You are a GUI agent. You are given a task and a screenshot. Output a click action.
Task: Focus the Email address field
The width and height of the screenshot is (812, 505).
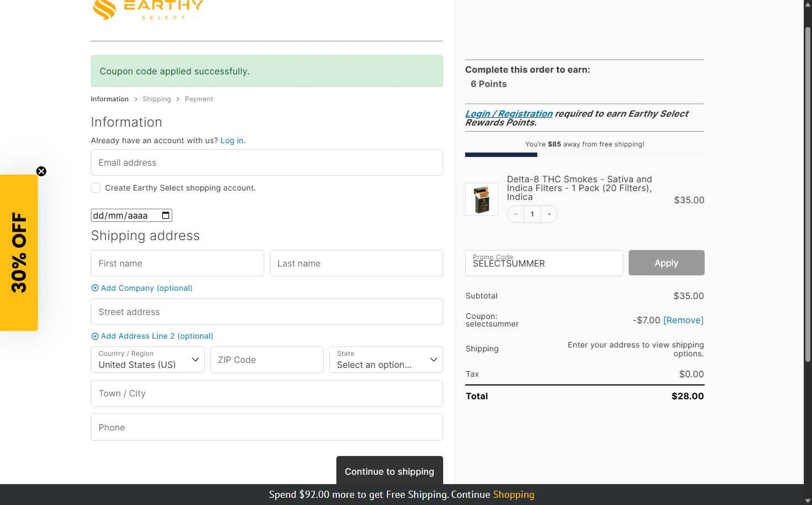[267, 162]
